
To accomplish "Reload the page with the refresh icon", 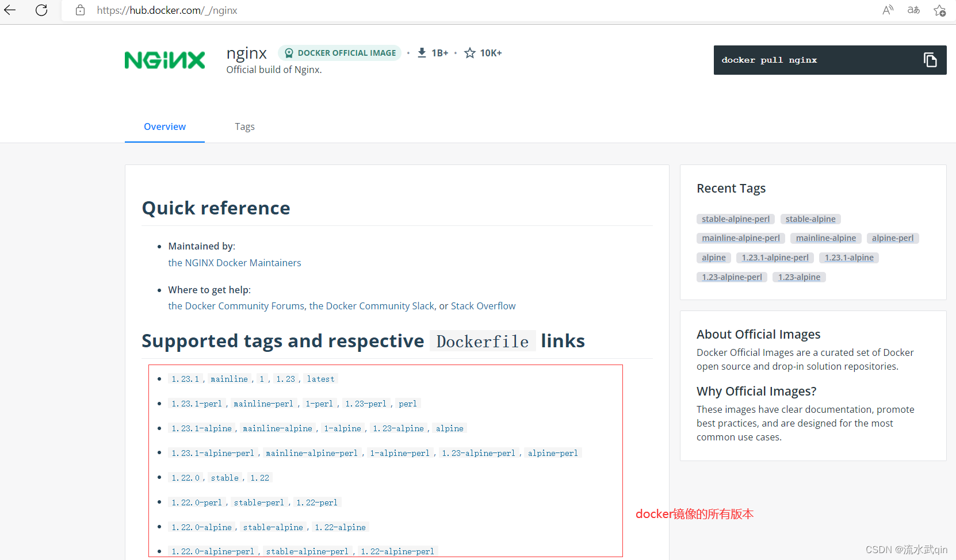I will coord(41,10).
